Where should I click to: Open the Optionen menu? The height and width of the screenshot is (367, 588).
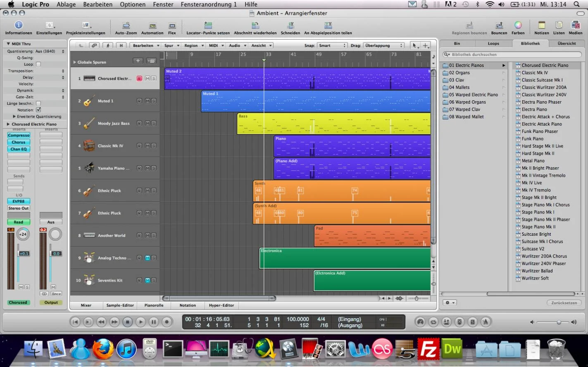pyautogui.click(x=133, y=5)
